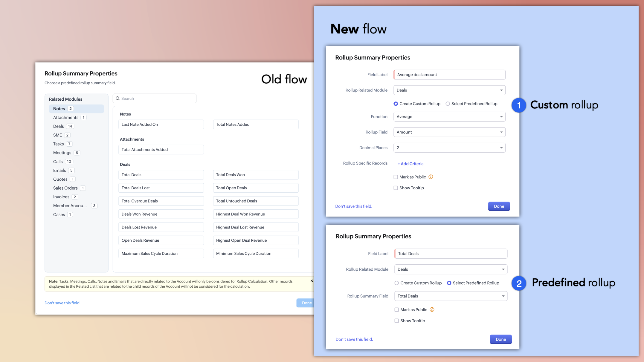Select Predefined Rollup radio in top panel
This screenshot has width=644, height=362.
point(448,104)
